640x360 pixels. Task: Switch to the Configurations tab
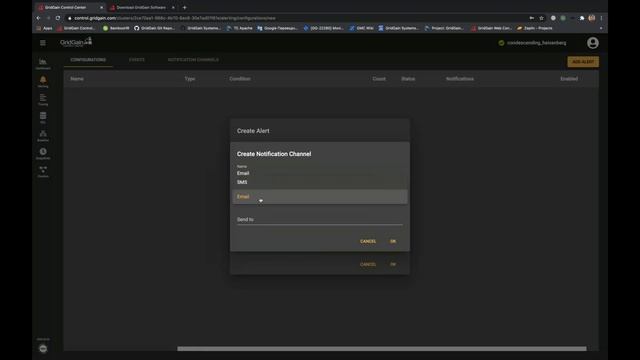tap(88, 60)
